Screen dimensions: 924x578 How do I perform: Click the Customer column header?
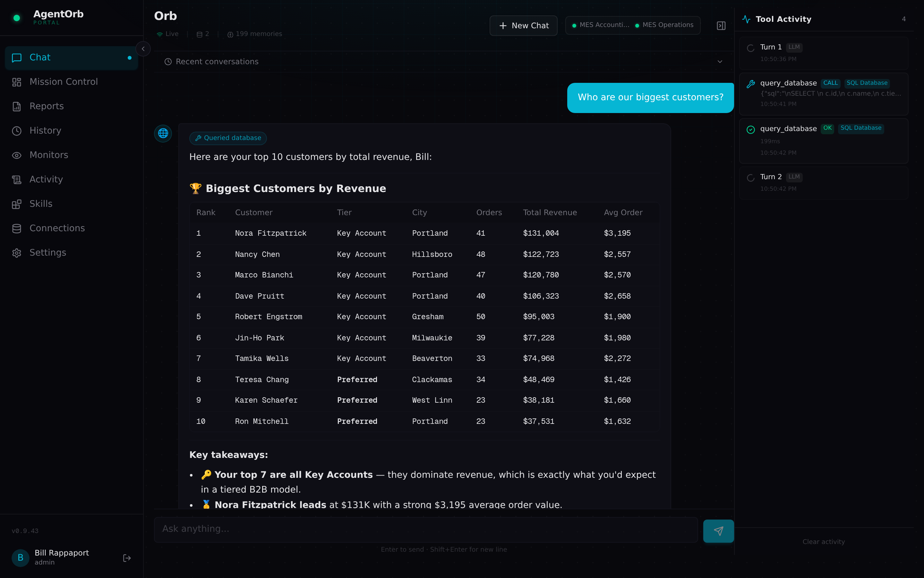click(253, 213)
